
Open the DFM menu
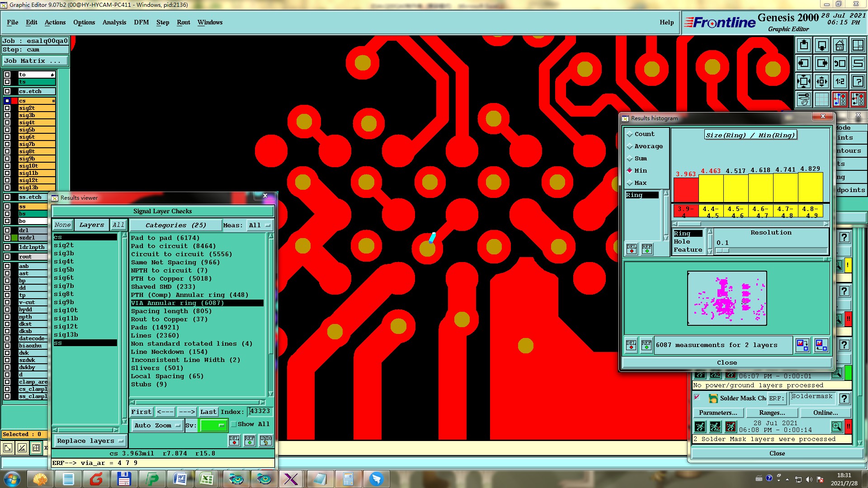point(141,22)
